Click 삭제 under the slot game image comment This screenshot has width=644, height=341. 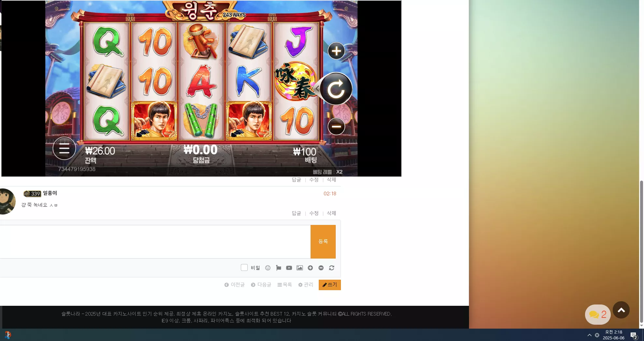[x=331, y=180]
